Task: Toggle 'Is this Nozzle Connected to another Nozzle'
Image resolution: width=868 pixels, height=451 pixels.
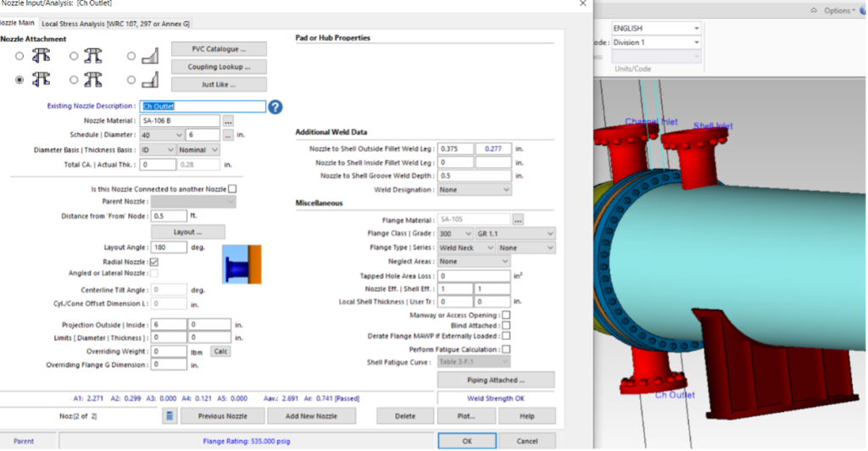Action: (x=232, y=189)
